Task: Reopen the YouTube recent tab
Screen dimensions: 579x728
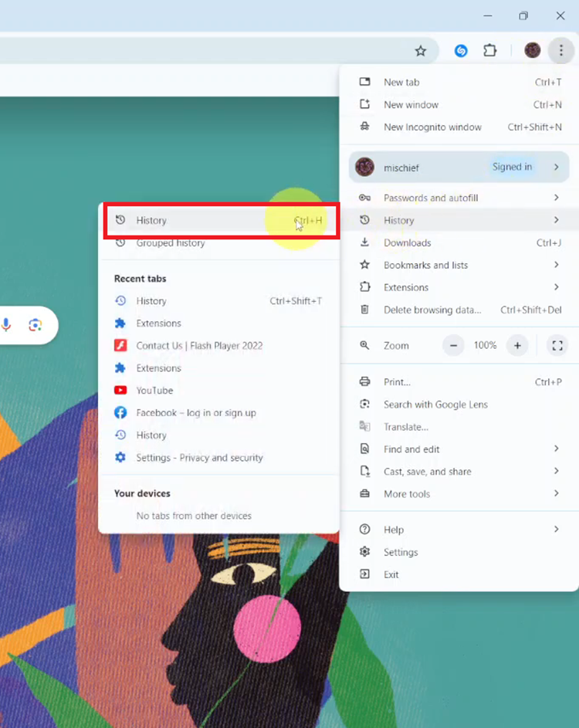Action: (x=218, y=391)
